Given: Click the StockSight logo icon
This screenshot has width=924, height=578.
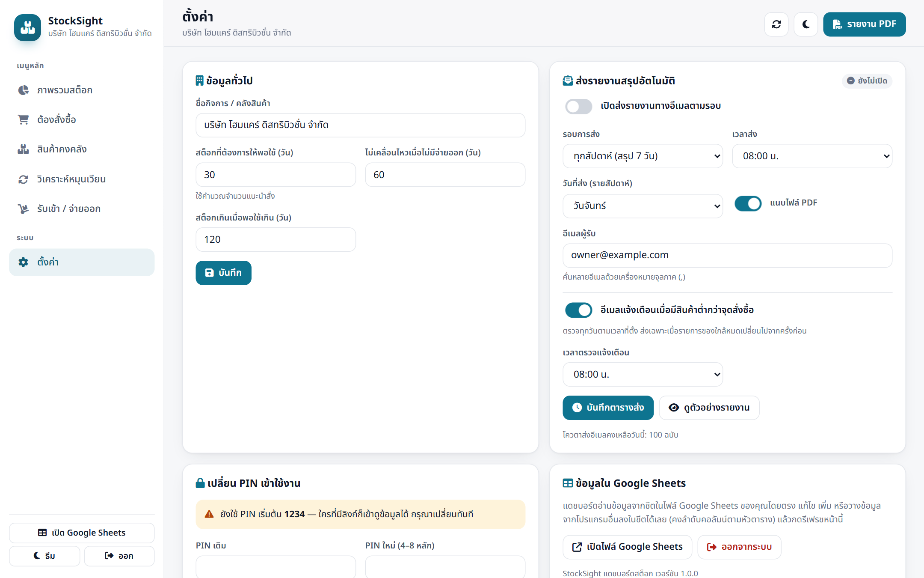Looking at the screenshot, I should pos(28,27).
